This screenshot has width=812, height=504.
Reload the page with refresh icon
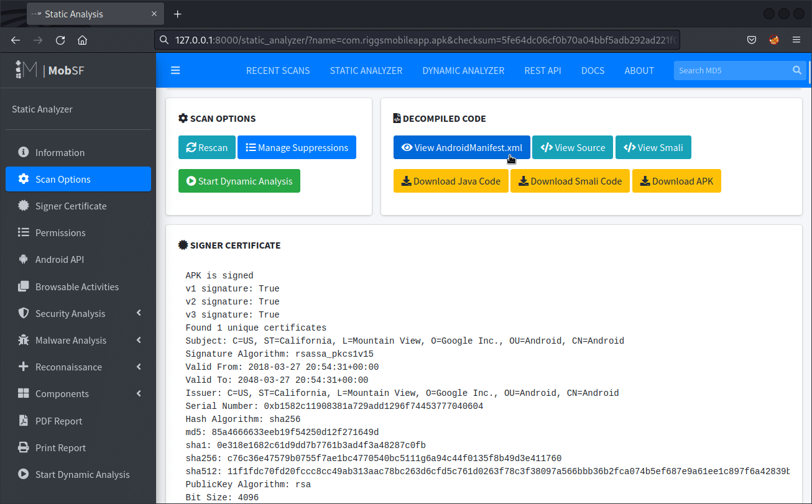tap(60, 40)
